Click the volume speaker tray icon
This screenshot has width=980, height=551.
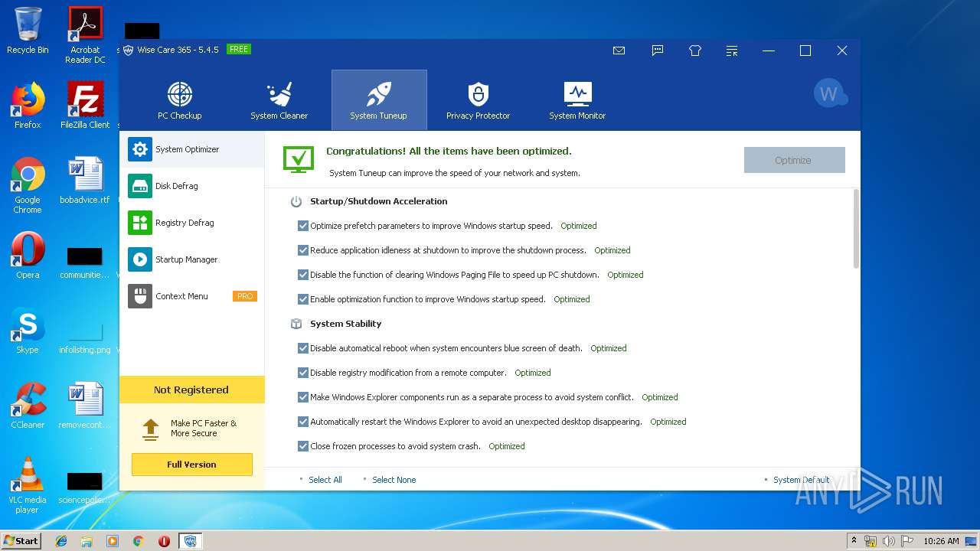click(888, 541)
